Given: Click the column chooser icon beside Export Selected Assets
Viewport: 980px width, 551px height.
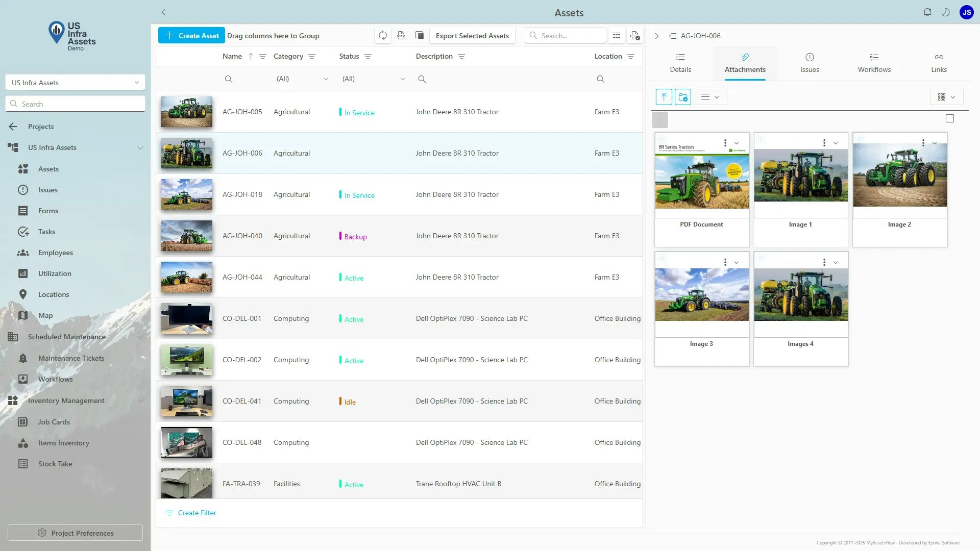Looking at the screenshot, I should [420, 35].
